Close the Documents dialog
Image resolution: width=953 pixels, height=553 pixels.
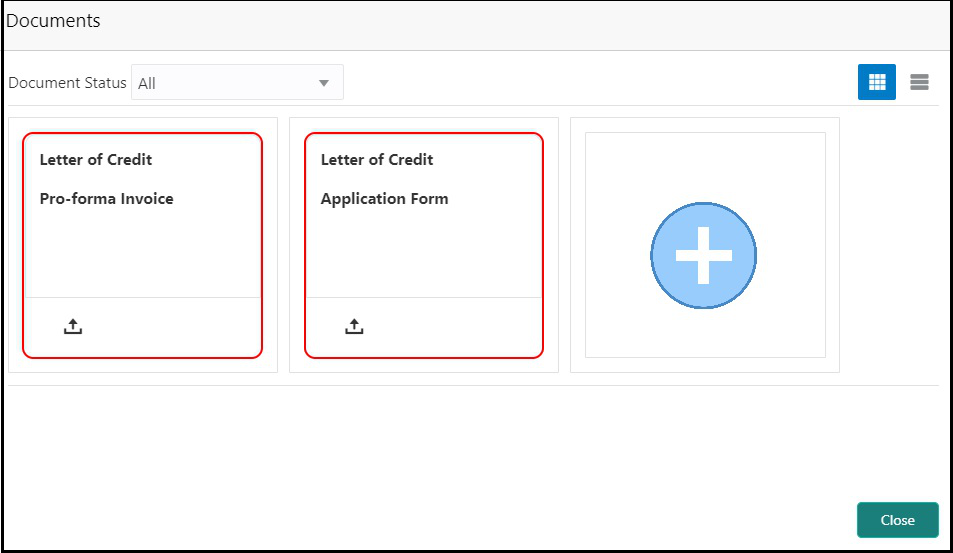[898, 520]
